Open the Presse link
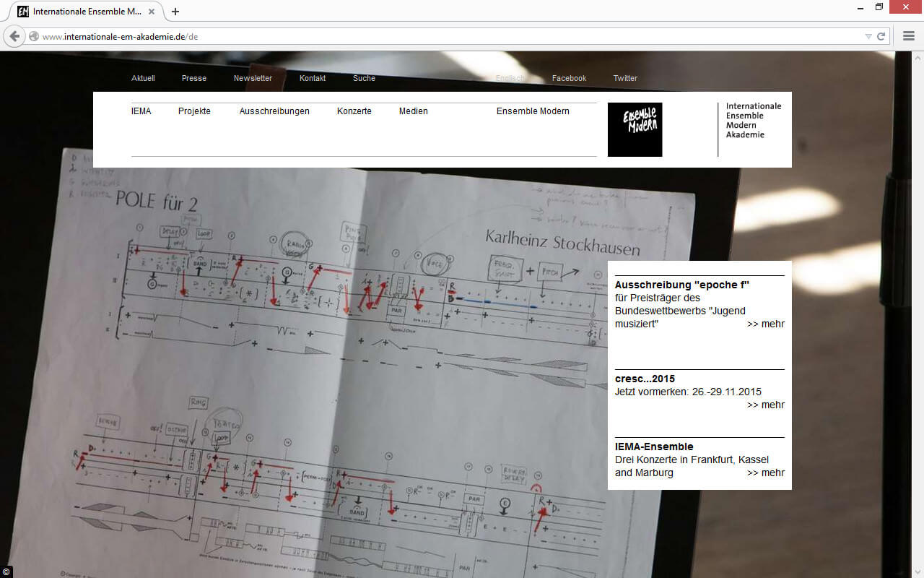This screenshot has height=578, width=924. (x=194, y=78)
